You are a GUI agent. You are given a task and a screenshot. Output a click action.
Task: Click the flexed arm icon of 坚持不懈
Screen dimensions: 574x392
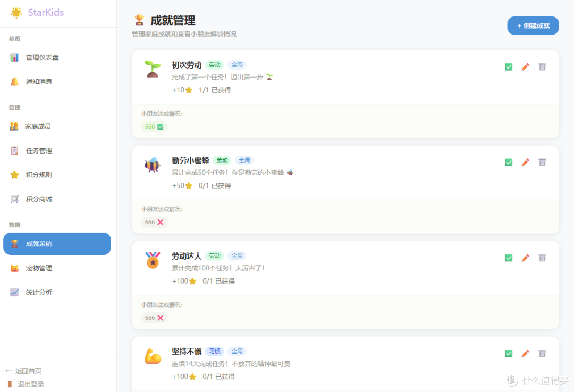click(x=153, y=356)
